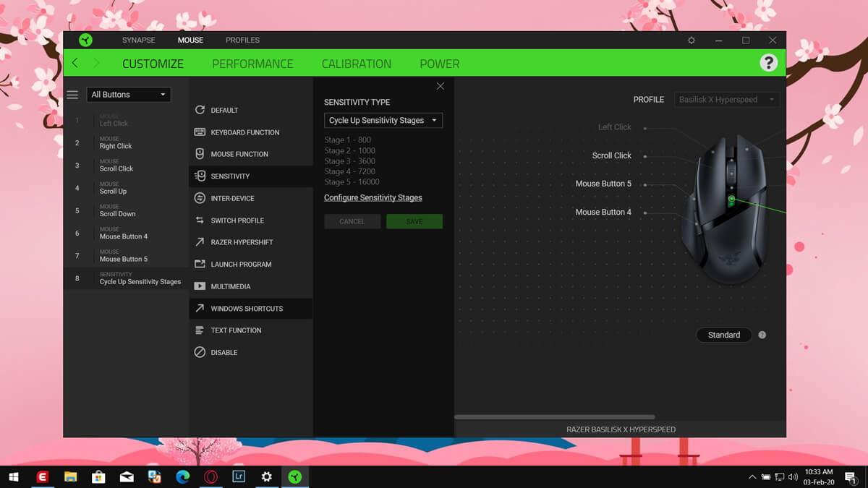
Task: Open the help question mark icon
Action: pos(768,63)
